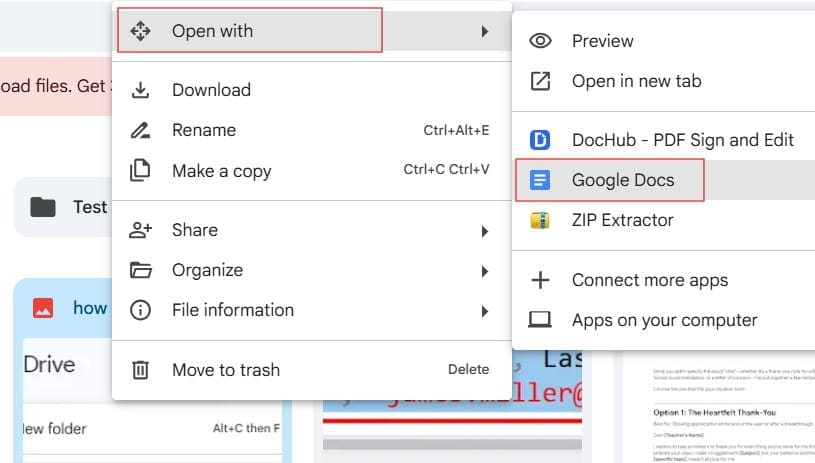Viewport: 815px width, 463px height.
Task: Expand the File information submenu arrow
Action: click(x=485, y=311)
